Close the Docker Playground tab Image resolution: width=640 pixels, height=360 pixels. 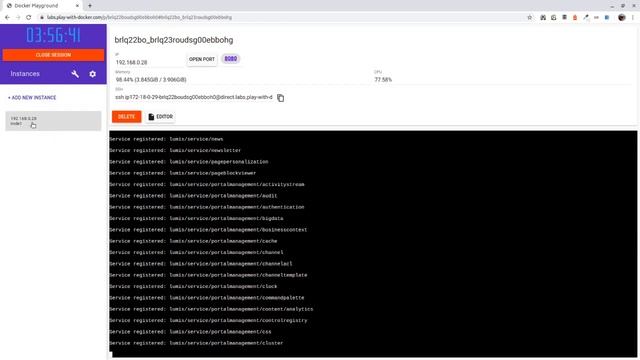coord(77,6)
